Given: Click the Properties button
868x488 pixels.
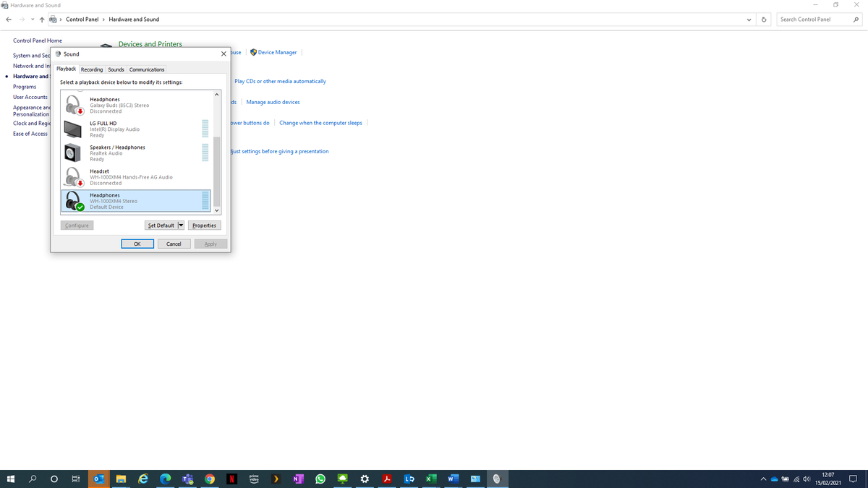Looking at the screenshot, I should 204,226.
